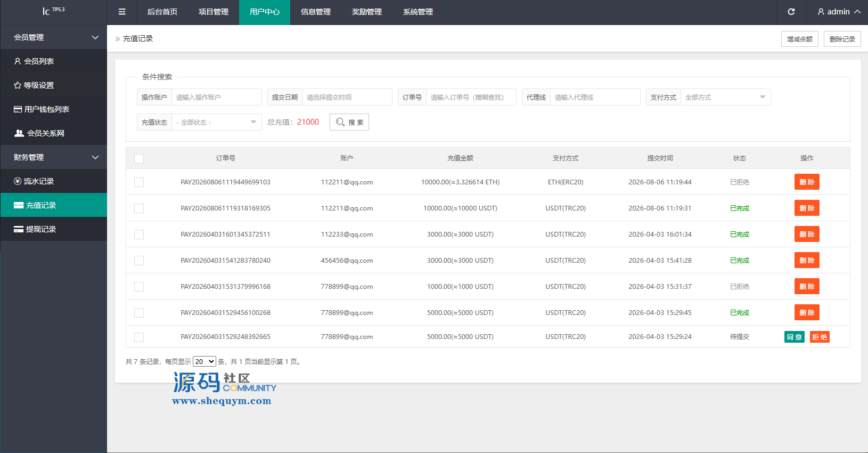Open 流水记录 in the sidebar
Image resolution: width=868 pixels, height=453 pixels.
(x=53, y=181)
